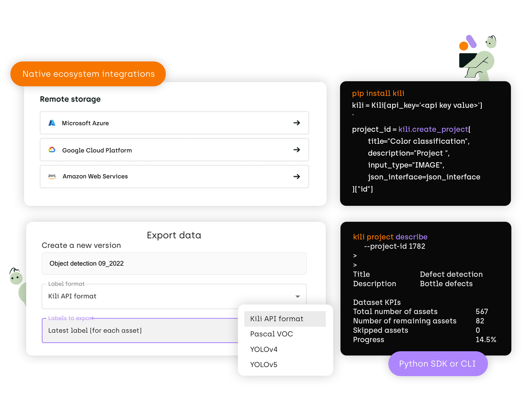Click the arrow on Microsoft Azure row
This screenshot has width=532, height=411.
(x=296, y=123)
